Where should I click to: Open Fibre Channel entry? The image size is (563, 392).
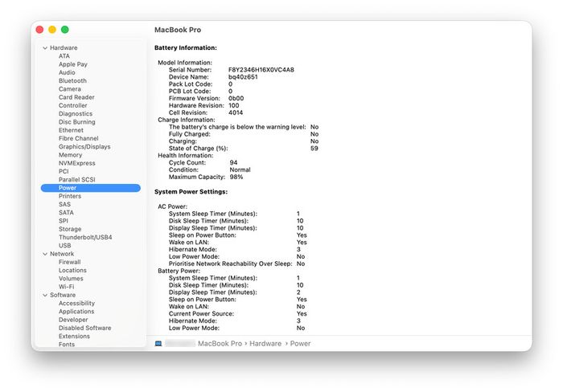tap(78, 138)
